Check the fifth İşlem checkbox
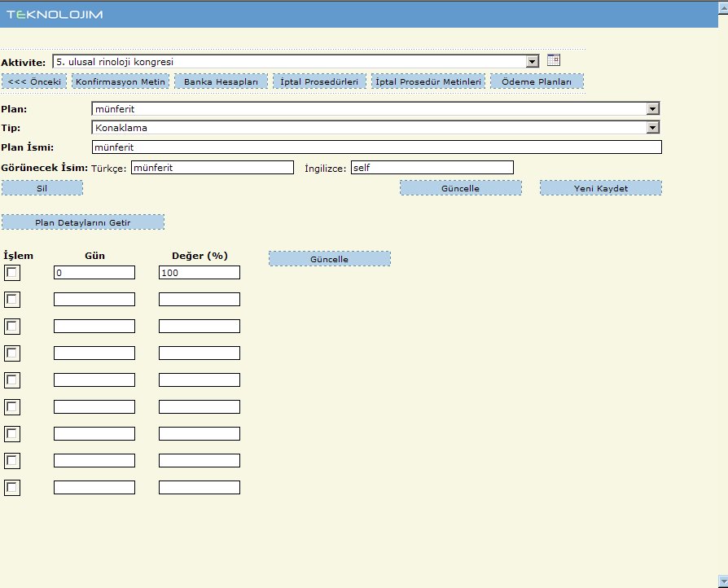This screenshot has width=728, height=588. 12,380
